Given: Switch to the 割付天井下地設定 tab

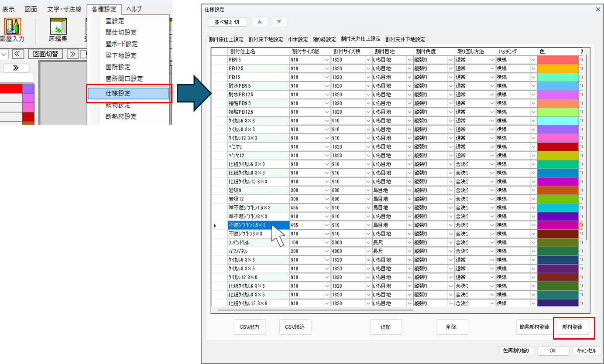Looking at the screenshot, I should 405,39.
